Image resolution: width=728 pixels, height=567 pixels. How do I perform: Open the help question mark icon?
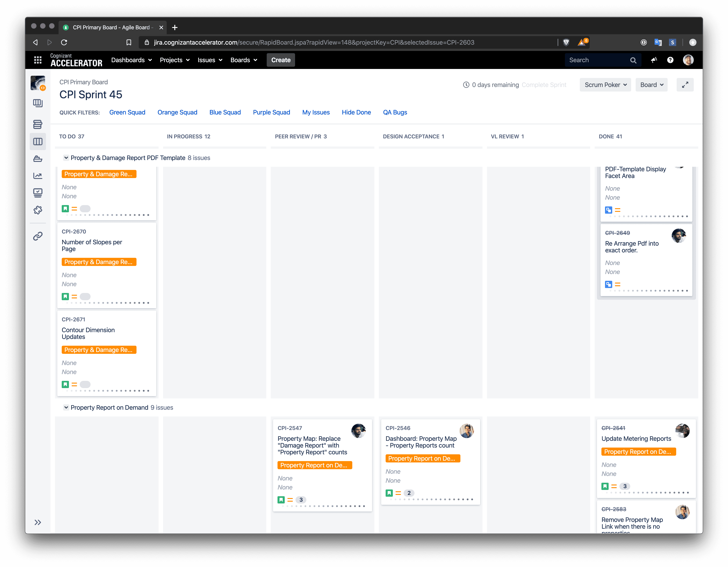coord(670,60)
